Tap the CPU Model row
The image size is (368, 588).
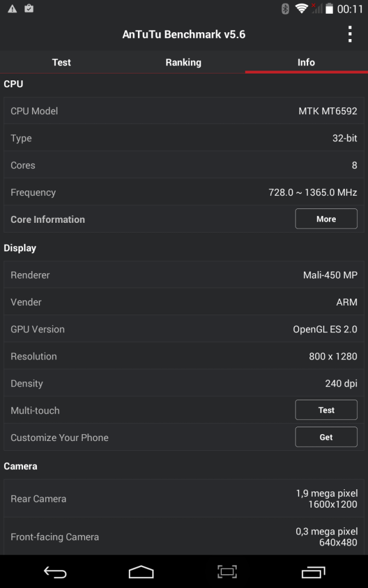[184, 111]
